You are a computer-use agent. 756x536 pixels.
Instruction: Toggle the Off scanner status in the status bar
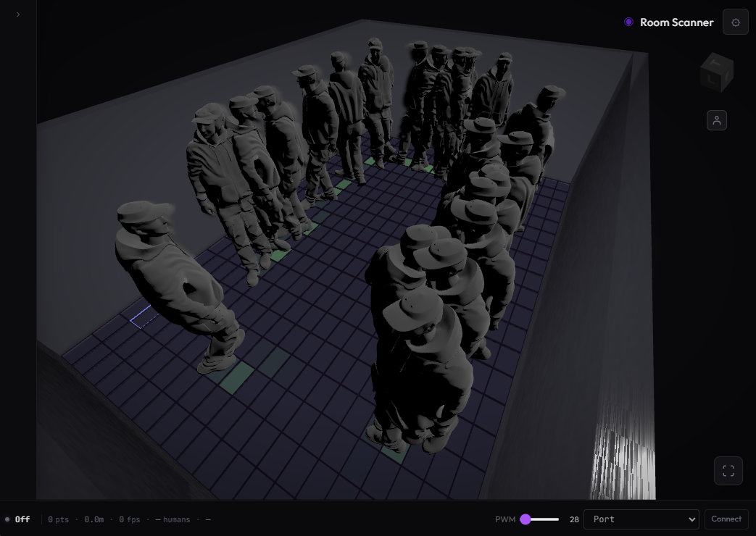coord(22,519)
